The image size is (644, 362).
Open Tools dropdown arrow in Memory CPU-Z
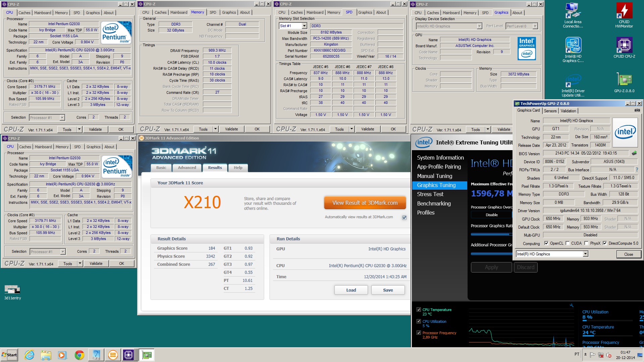pos(216,129)
